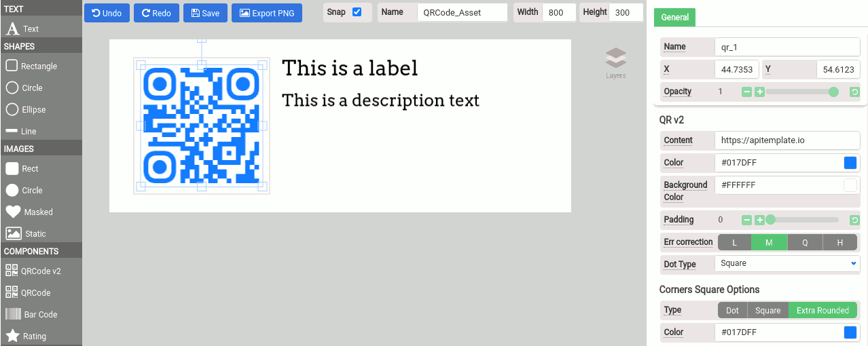Undo the last action

[107, 13]
